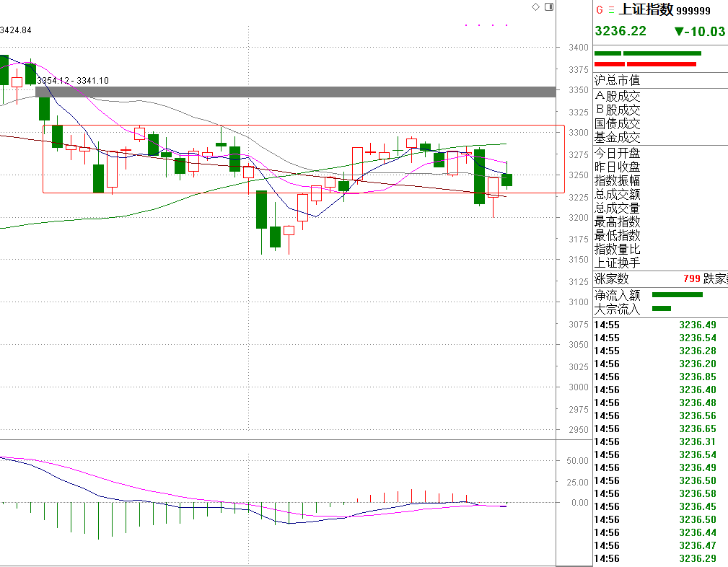
Task: Click the green bar next to 大宗流入
Action: pyautogui.click(x=662, y=308)
